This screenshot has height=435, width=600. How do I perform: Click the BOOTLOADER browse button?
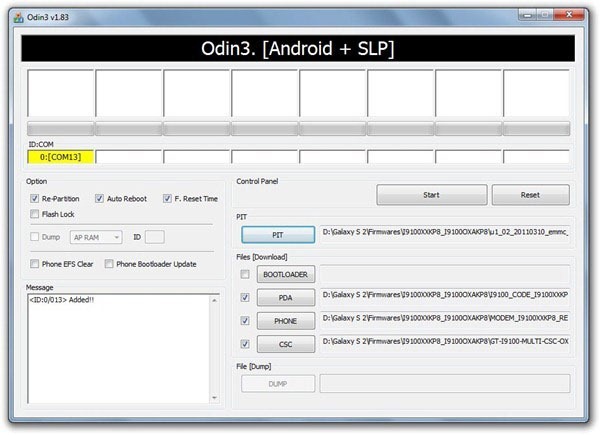pyautogui.click(x=286, y=274)
